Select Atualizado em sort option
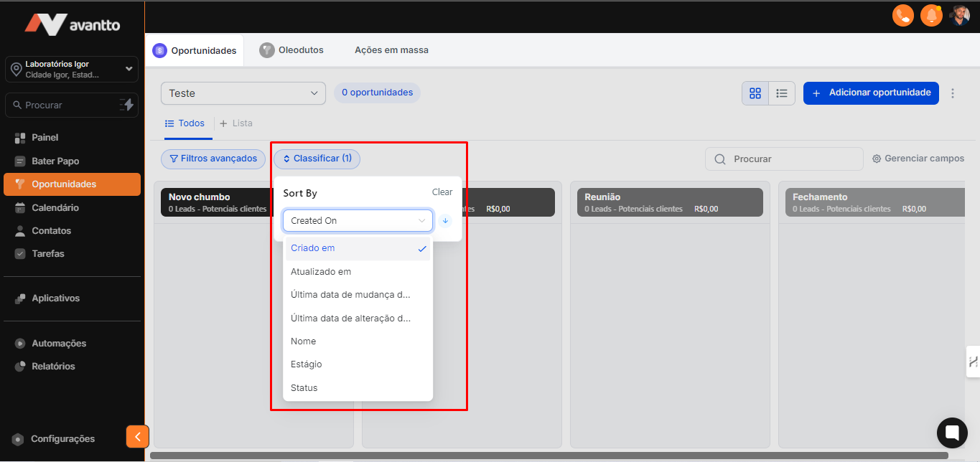This screenshot has width=980, height=462. [321, 272]
